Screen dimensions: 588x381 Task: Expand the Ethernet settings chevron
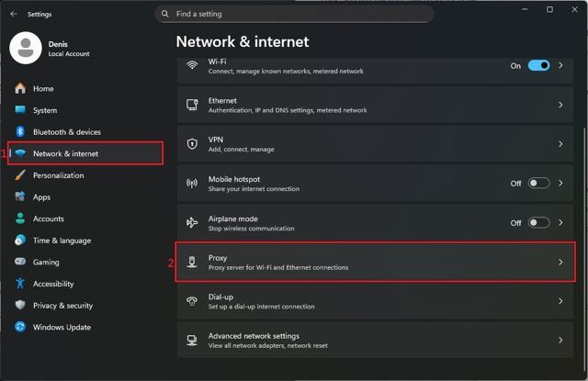(560, 106)
